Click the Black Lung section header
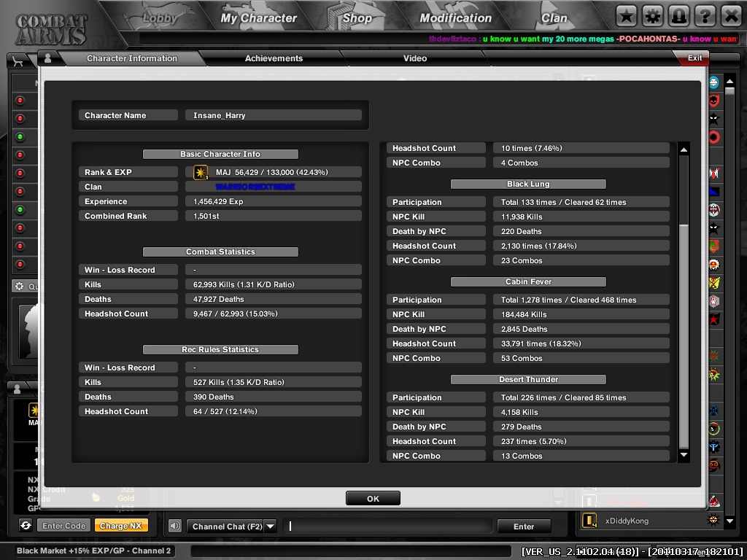The height and width of the screenshot is (560, 747). click(x=528, y=184)
